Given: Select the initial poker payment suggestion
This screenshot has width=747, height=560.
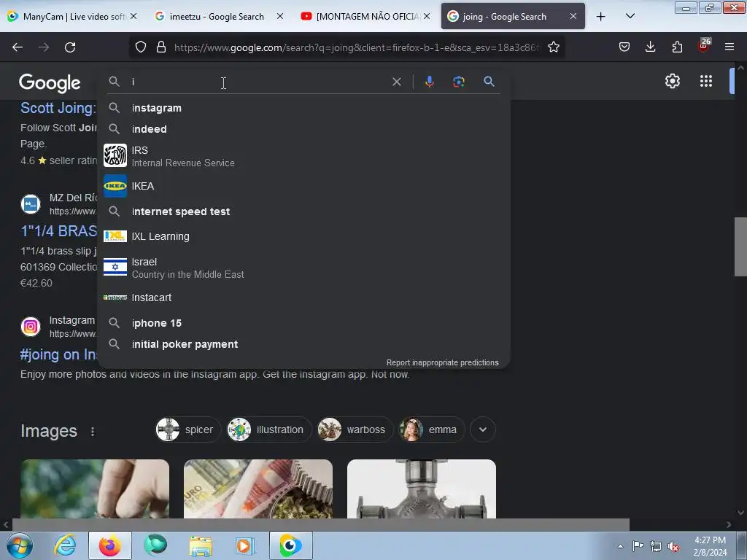Looking at the screenshot, I should click(304, 344).
